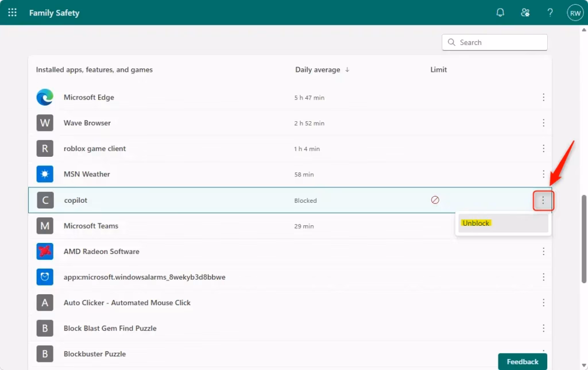Click the 58 min value
588x370 pixels.
[304, 175]
